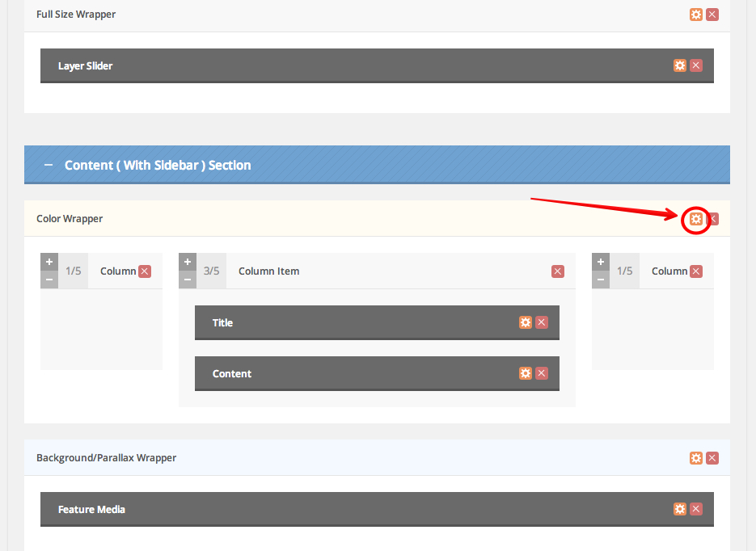Decrease the 3/5 Column Item size

tap(188, 280)
